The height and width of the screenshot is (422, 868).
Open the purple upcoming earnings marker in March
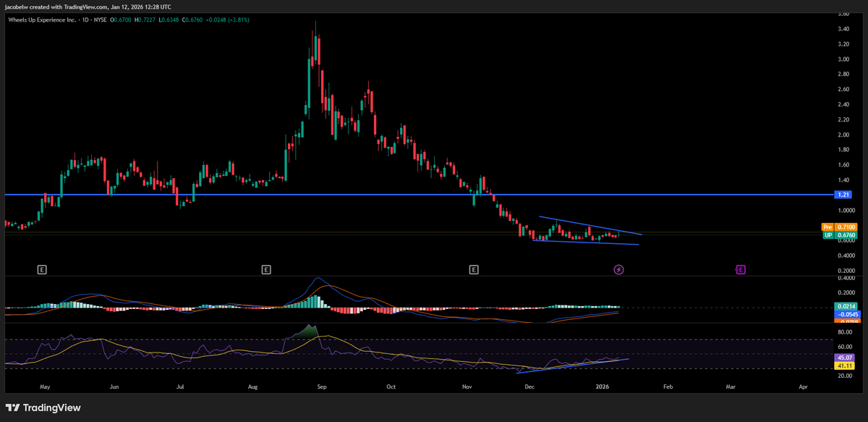click(x=741, y=270)
